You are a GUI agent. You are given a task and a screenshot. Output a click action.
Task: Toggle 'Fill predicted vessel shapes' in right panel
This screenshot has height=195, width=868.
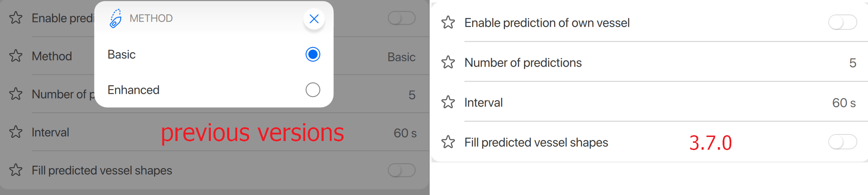click(x=842, y=142)
